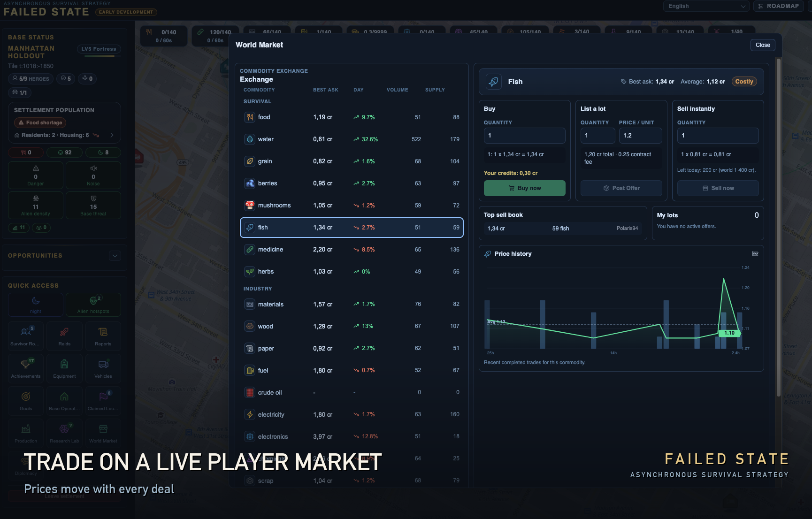Screen dimensions: 812x519
Task: Click the electronics chip icon
Action: click(250, 437)
